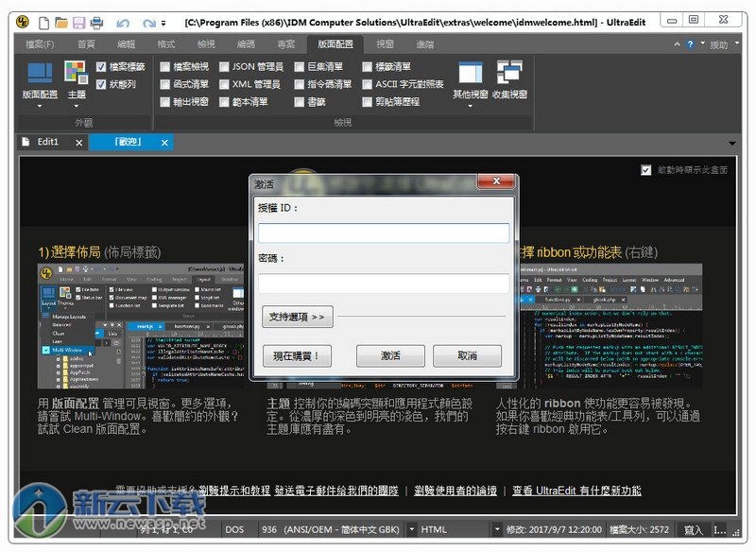The image size is (756, 552).
Task: Enable the 標籤清單 checkbox
Action: tap(368, 66)
